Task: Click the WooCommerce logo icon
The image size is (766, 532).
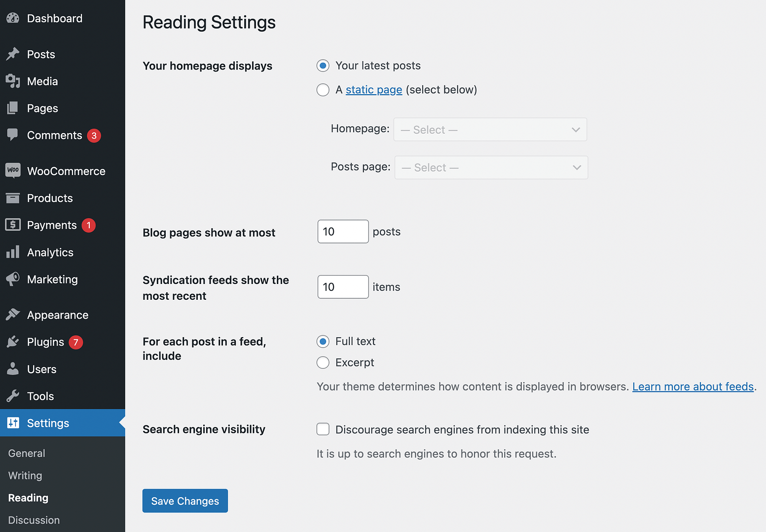Action: click(x=12, y=171)
